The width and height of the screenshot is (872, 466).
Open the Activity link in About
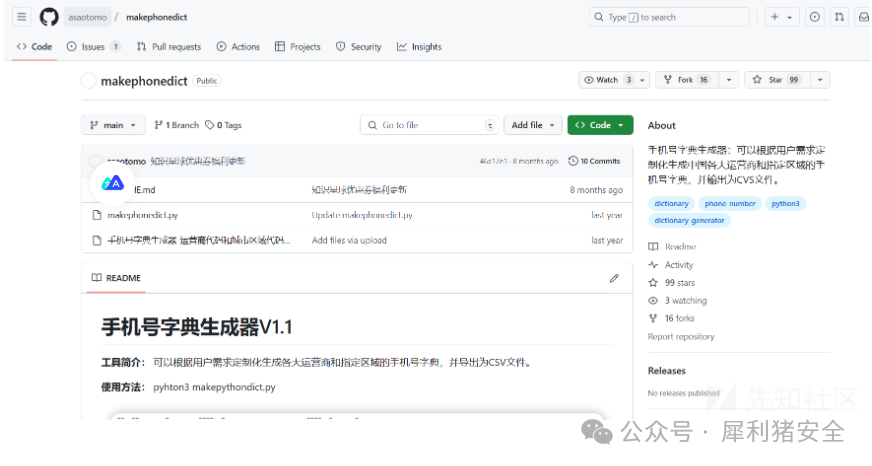[671, 265]
